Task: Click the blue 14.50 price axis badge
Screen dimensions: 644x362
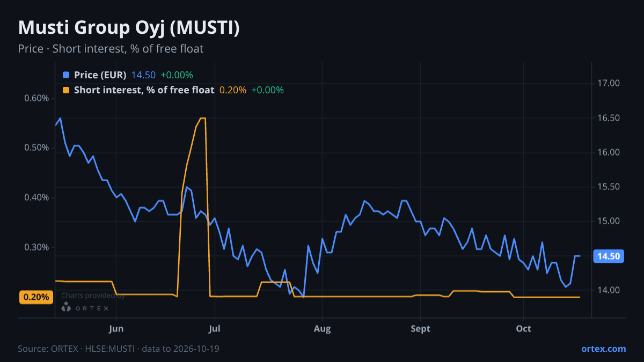Action: coord(609,256)
